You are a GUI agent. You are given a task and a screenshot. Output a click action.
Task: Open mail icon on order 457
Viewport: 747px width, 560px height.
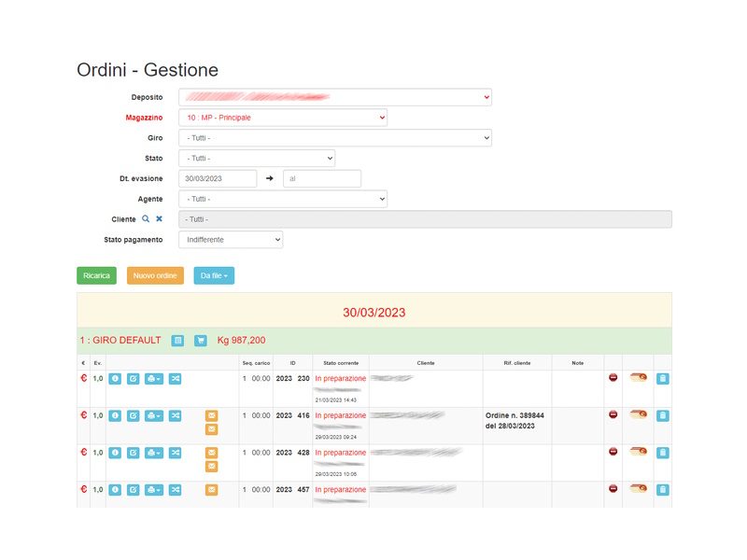[212, 490]
